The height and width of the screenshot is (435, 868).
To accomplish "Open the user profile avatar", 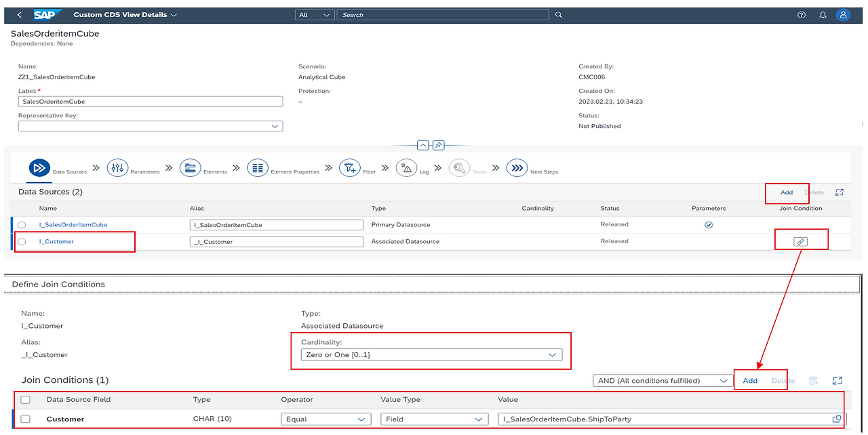I will 843,14.
